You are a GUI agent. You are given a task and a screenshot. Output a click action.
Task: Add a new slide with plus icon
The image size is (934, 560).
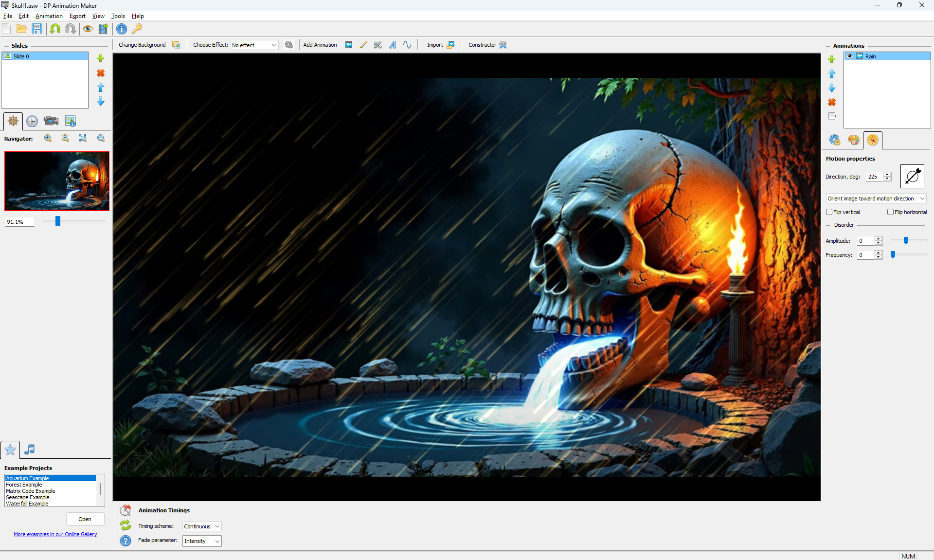click(x=101, y=58)
